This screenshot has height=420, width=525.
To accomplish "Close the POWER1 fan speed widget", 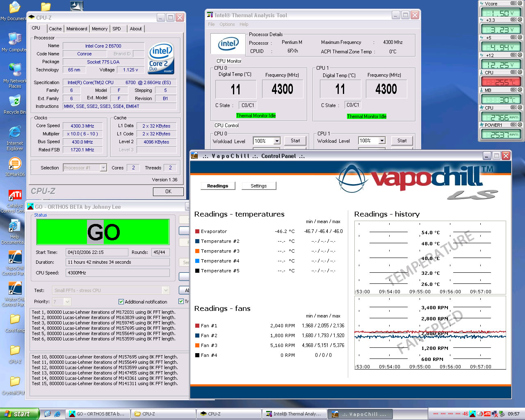I will (x=520, y=125).
